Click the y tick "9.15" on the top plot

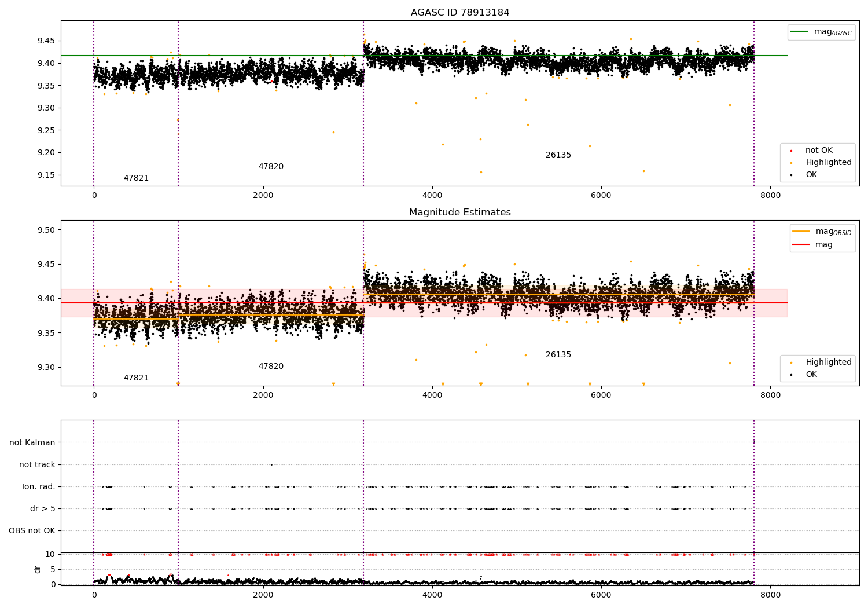click(46, 175)
